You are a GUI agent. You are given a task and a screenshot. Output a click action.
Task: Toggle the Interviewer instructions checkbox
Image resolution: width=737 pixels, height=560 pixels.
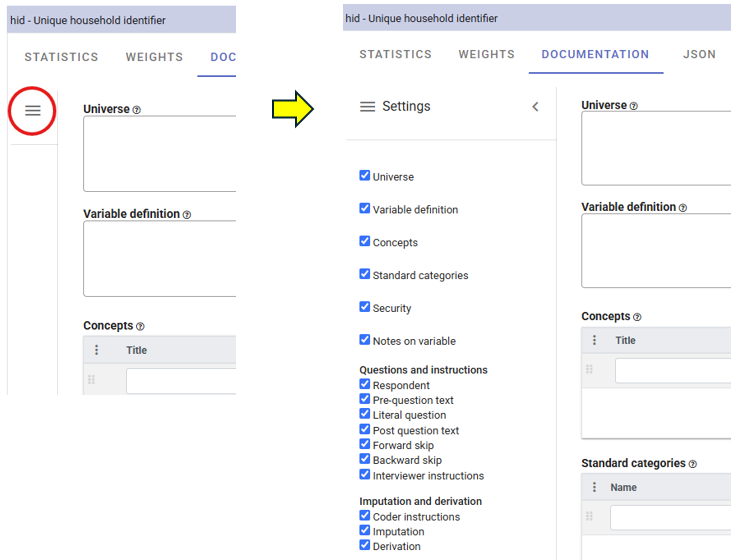(x=365, y=475)
